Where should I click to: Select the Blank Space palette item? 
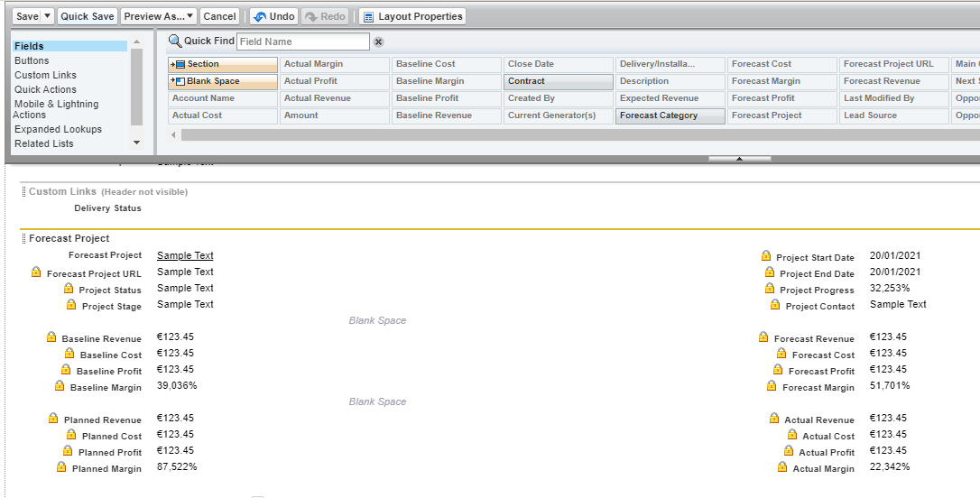[x=223, y=81]
